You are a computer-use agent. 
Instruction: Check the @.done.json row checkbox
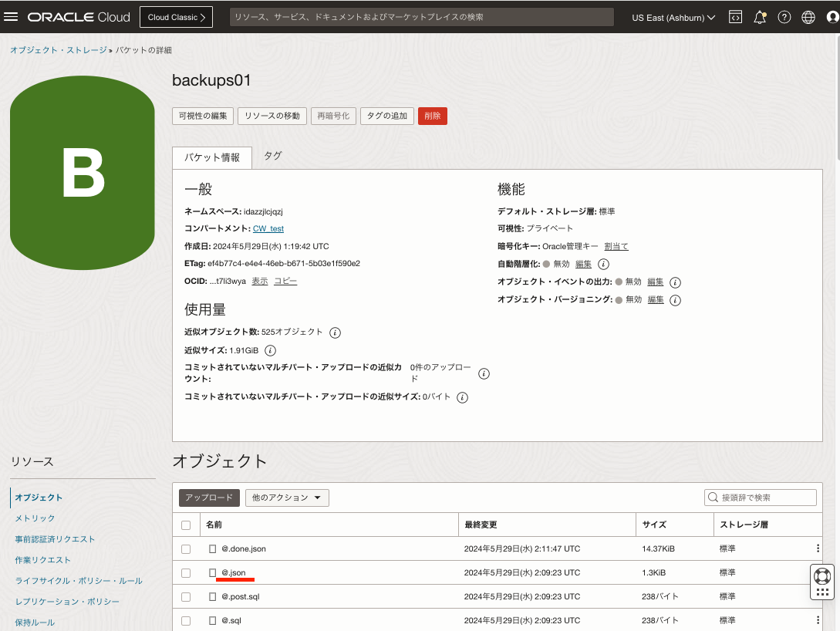186,549
